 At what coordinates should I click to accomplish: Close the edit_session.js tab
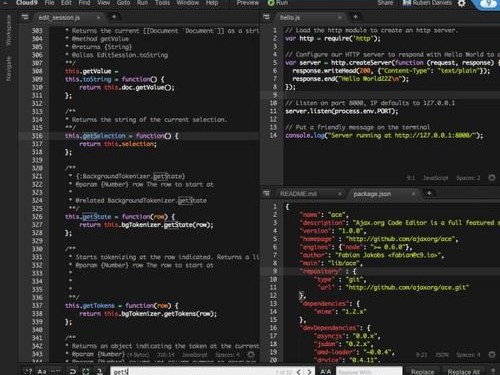point(98,17)
